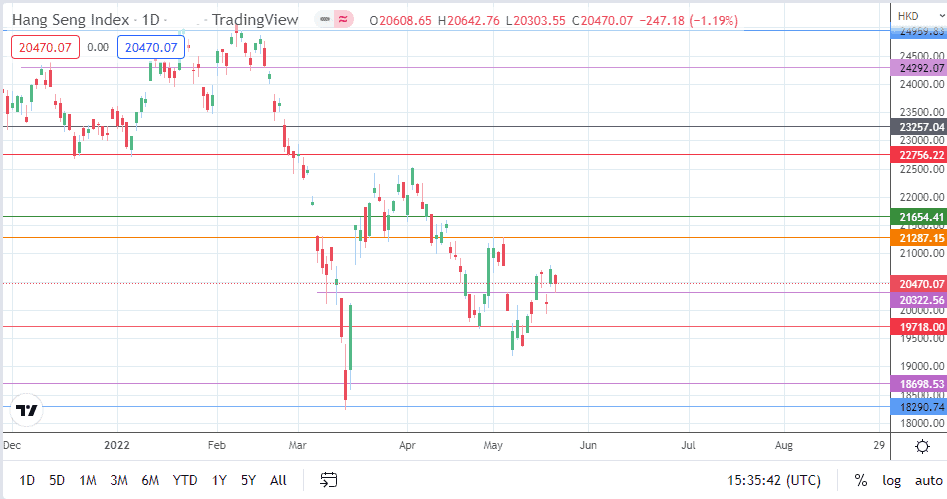Viewport: 947px width, 499px height.
Task: Click the 20322.56 purple price label
Action: pyautogui.click(x=919, y=300)
